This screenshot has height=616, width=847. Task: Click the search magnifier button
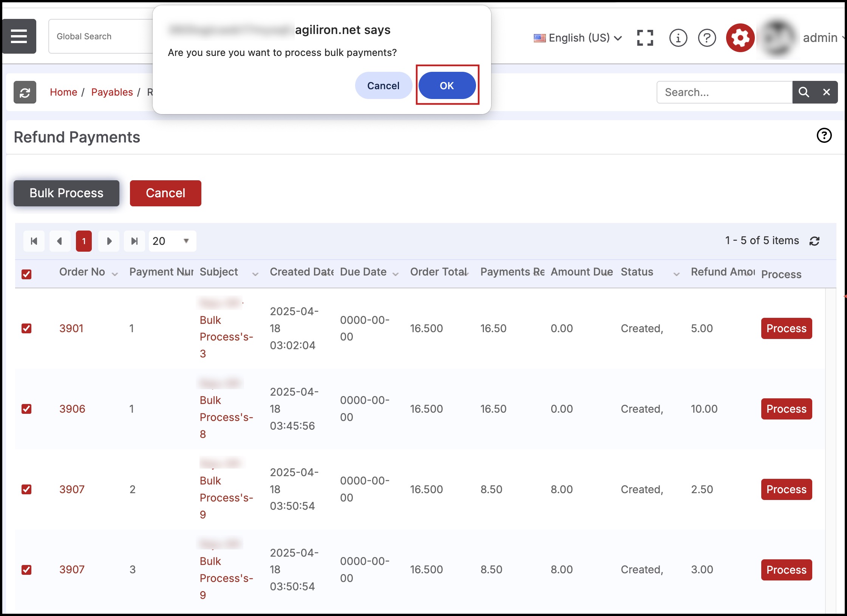pyautogui.click(x=804, y=92)
